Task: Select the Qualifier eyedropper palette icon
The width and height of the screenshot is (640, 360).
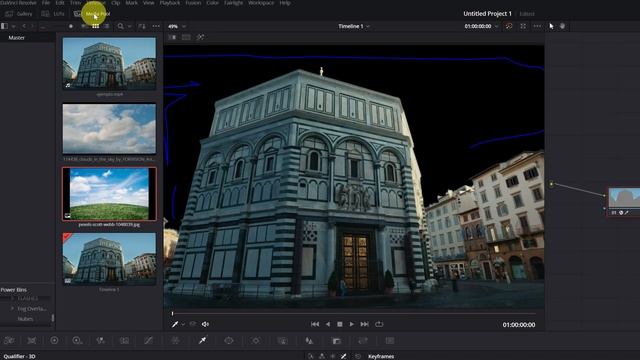Action: click(x=202, y=340)
